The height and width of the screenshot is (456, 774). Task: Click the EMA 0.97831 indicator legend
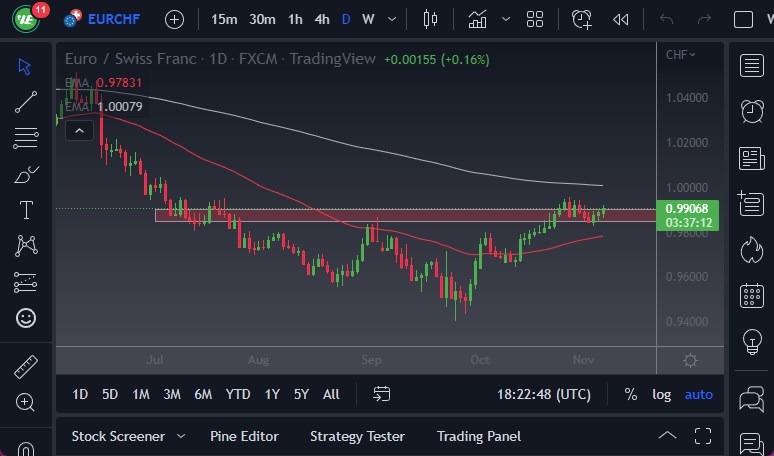point(104,82)
